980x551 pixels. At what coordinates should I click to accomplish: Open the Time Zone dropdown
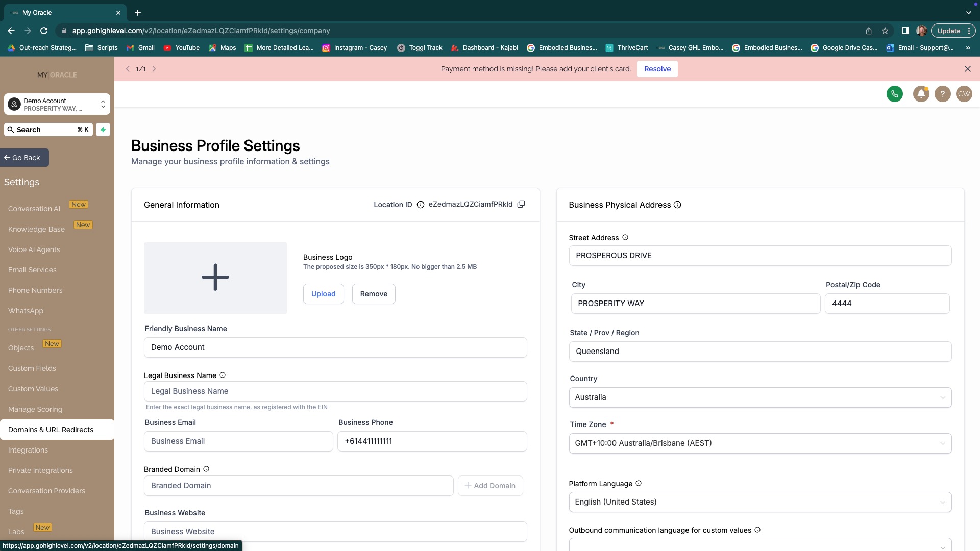point(760,443)
